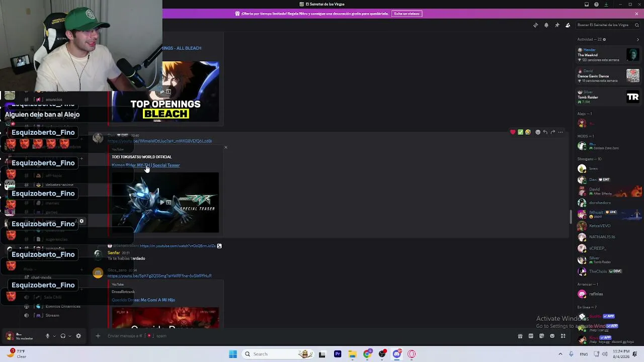Open Google Chrome from the taskbar
Viewport: 644px width, 362px height.
pyautogui.click(x=367, y=354)
